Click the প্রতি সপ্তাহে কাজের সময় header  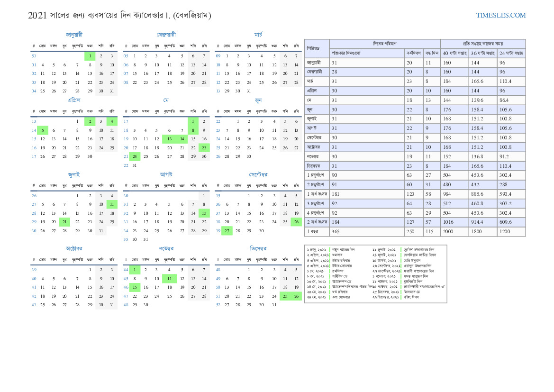click(x=482, y=44)
